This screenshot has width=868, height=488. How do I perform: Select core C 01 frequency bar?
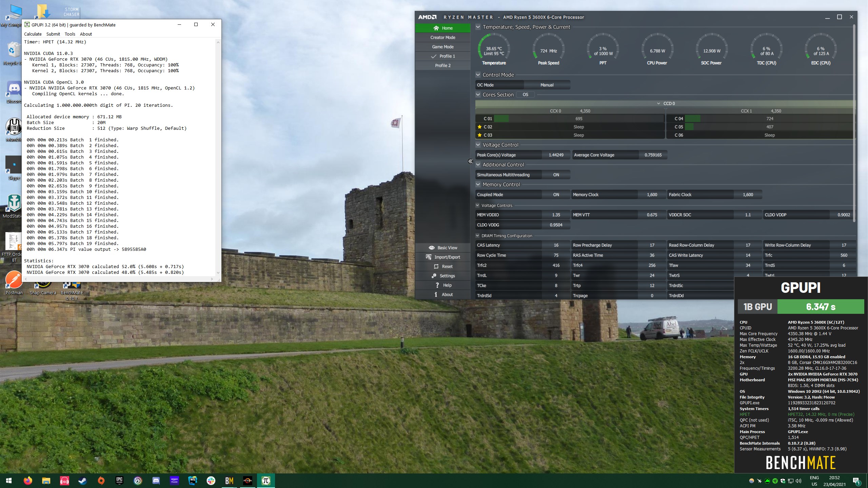tap(579, 119)
